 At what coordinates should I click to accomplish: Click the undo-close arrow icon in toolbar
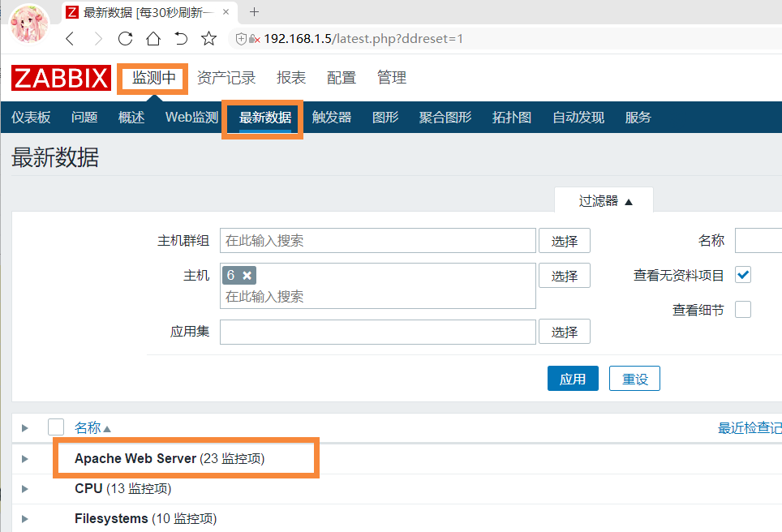[181, 39]
